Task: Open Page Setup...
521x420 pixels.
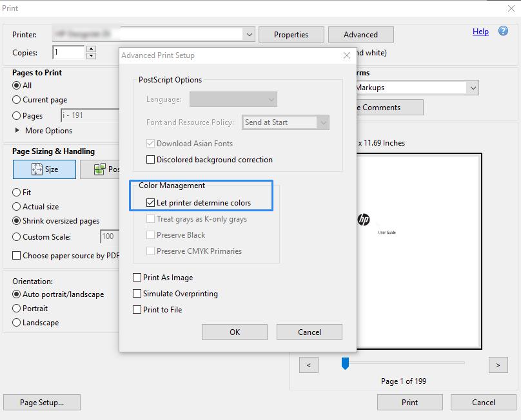Action: (x=42, y=403)
